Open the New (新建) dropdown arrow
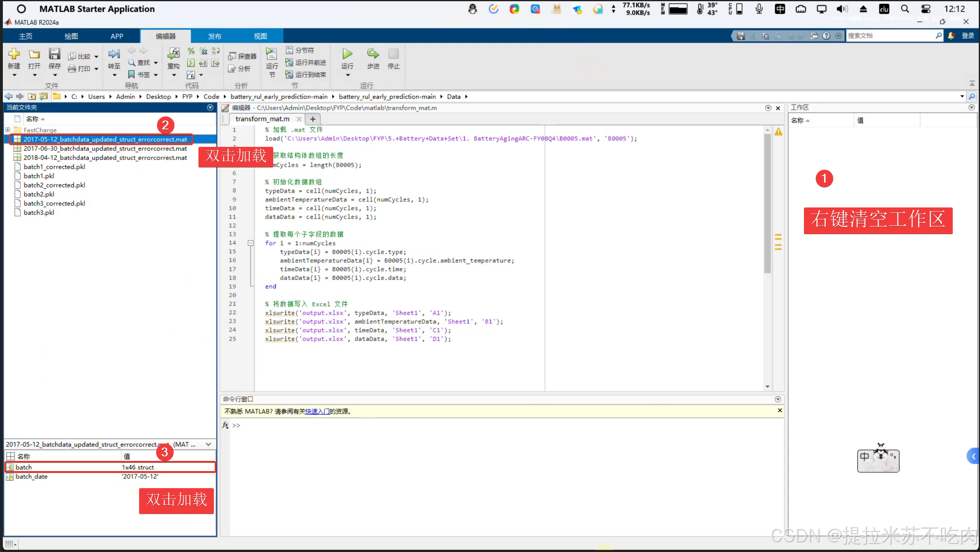The width and height of the screenshot is (980, 552). tap(14, 75)
